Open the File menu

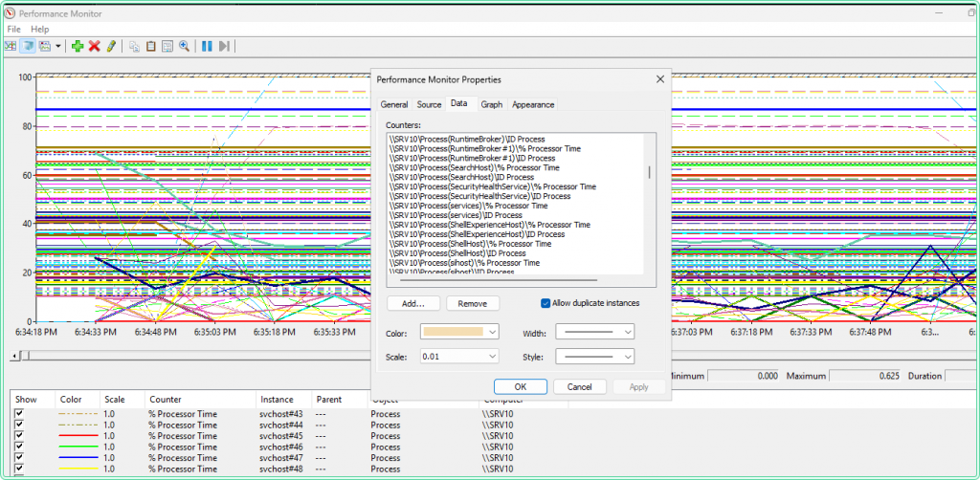click(13, 30)
